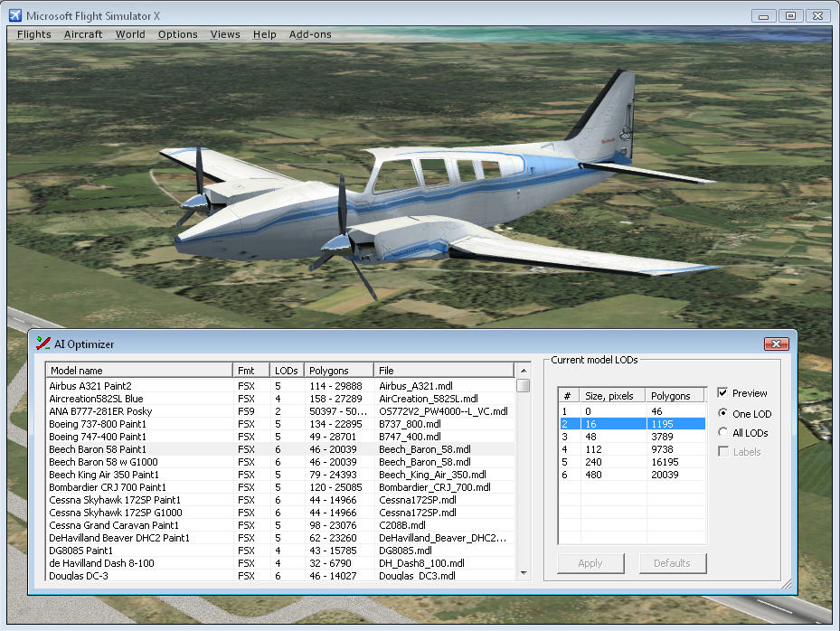Open the Views menu
This screenshot has height=631, width=840.
tap(225, 34)
